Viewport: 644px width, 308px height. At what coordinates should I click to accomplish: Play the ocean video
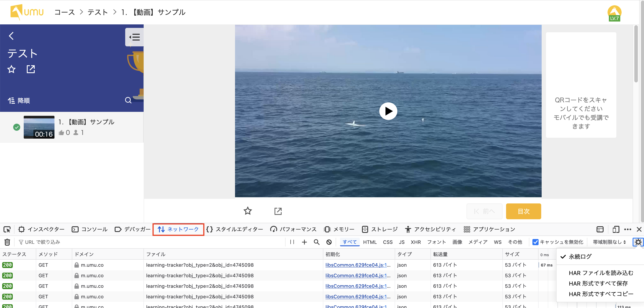point(388,111)
